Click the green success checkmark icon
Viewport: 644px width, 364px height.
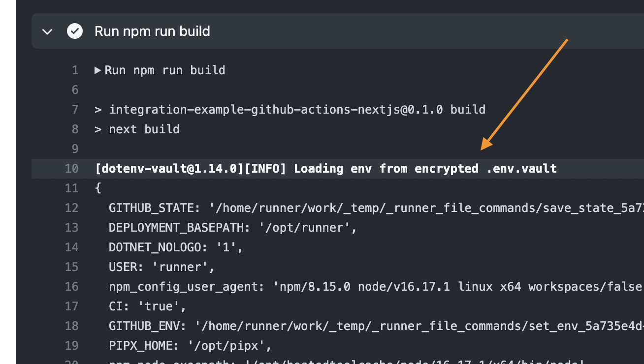tap(75, 31)
